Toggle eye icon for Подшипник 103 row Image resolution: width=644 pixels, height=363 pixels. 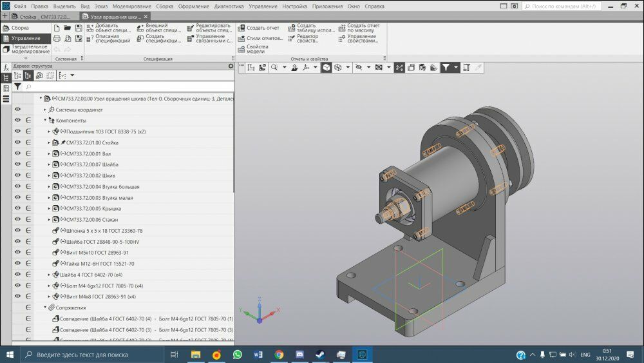pos(17,132)
